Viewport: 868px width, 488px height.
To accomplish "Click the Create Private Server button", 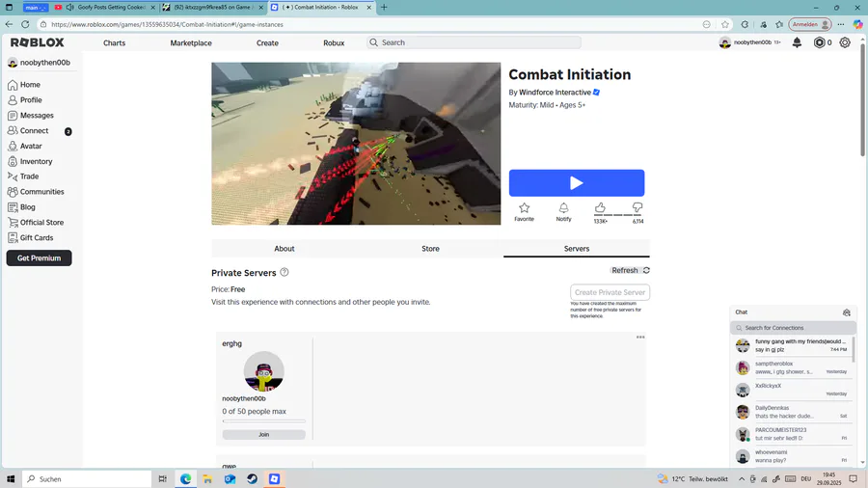I will 610,292.
